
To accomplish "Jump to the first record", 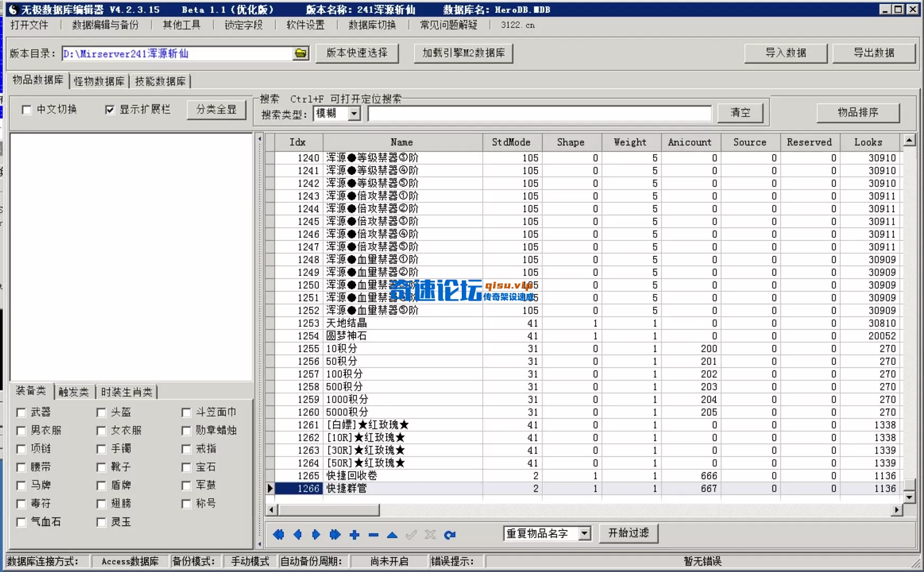I will (x=279, y=535).
